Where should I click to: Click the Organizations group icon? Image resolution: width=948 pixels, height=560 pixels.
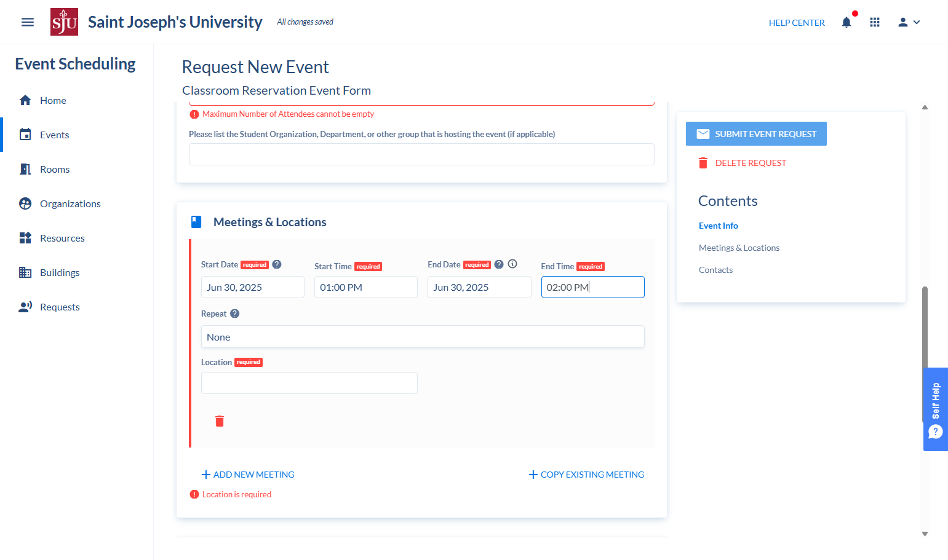click(x=25, y=203)
